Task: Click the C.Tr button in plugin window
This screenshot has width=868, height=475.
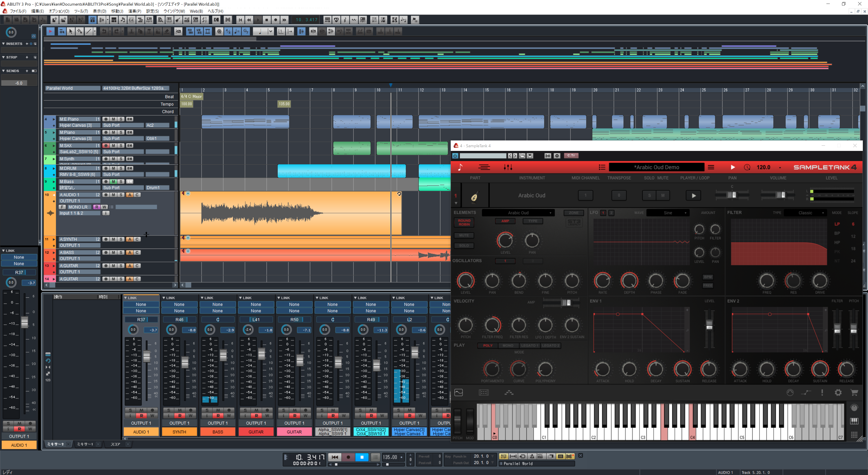Action: (571, 156)
